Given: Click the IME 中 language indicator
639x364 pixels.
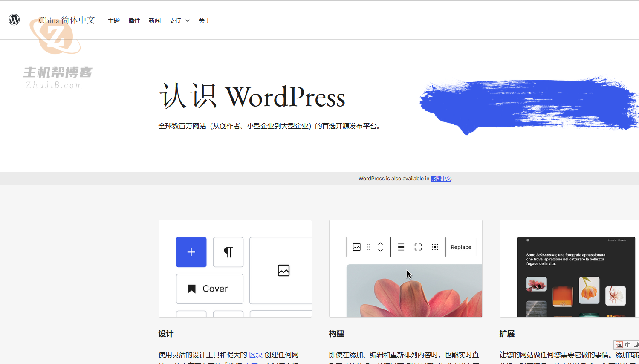Looking at the screenshot, I should tap(628, 345).
